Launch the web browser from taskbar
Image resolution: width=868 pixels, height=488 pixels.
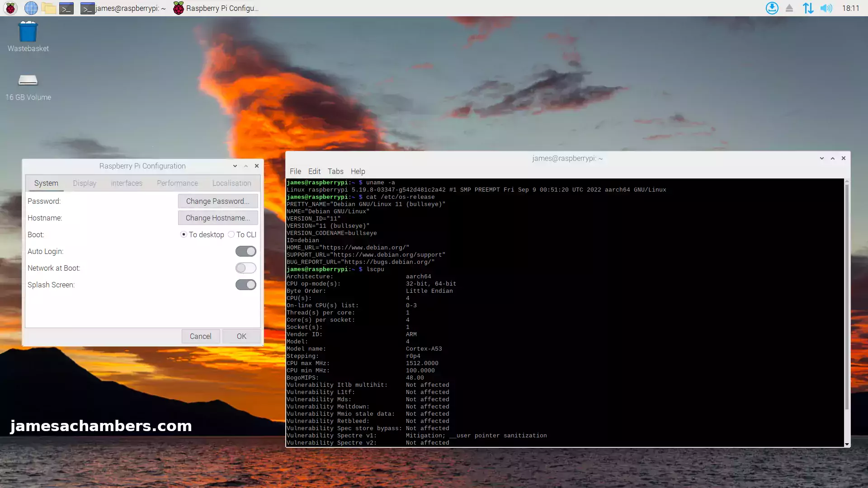point(31,8)
